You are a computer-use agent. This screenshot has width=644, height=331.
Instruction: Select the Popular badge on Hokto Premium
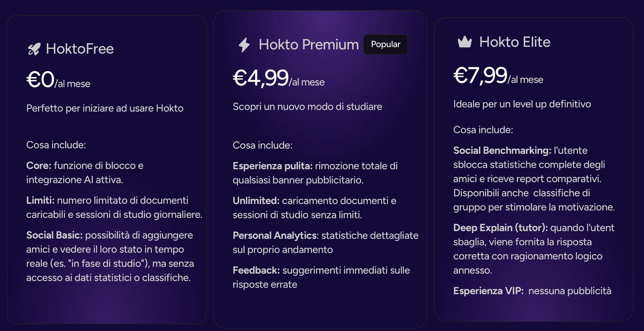point(386,44)
